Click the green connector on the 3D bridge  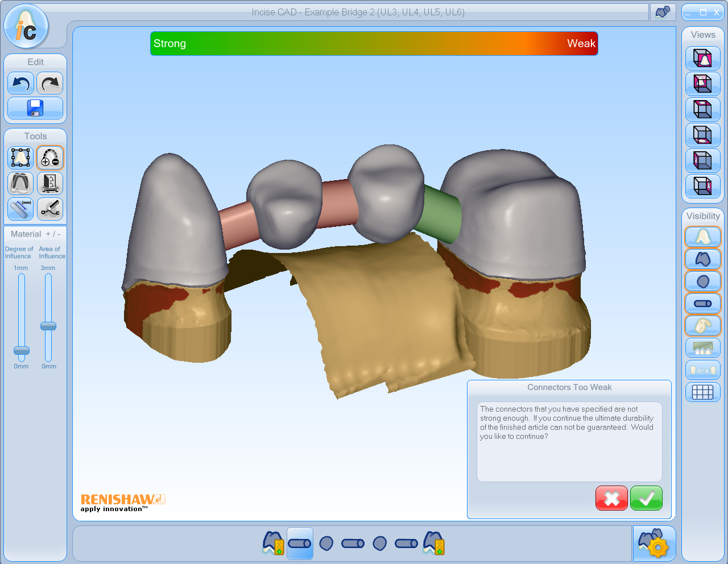(440, 215)
